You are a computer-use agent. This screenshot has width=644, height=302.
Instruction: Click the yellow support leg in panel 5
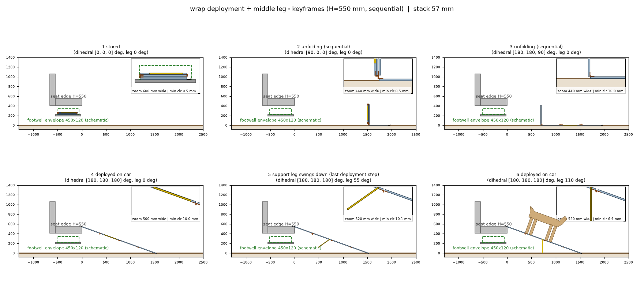324,243
